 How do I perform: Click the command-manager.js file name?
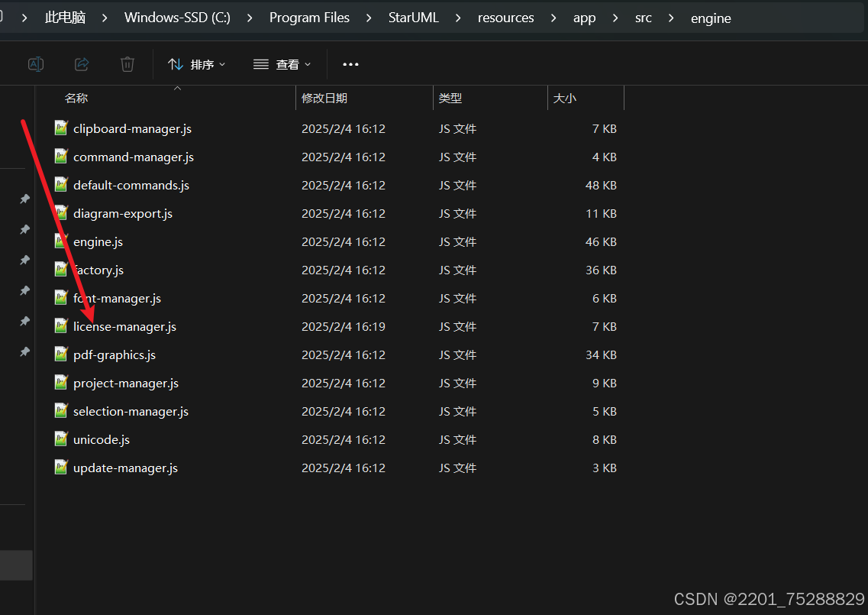click(x=134, y=157)
